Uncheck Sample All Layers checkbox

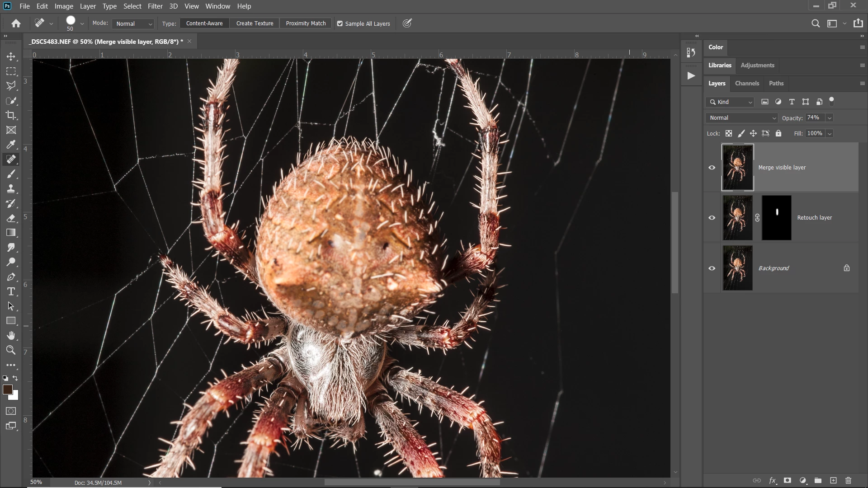[340, 23]
